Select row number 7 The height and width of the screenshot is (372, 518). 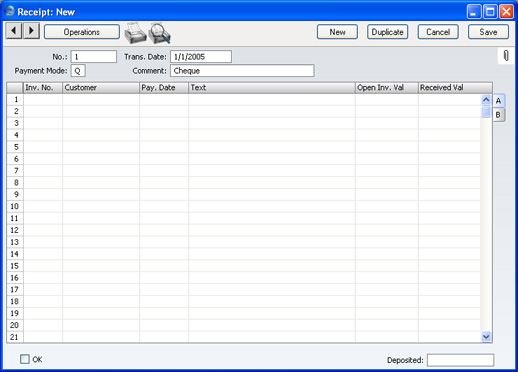click(15, 171)
